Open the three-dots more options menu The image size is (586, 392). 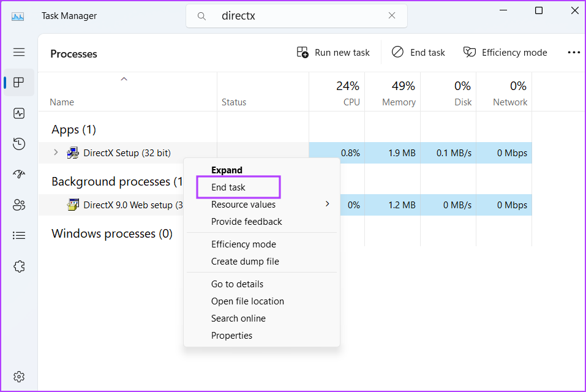(574, 52)
